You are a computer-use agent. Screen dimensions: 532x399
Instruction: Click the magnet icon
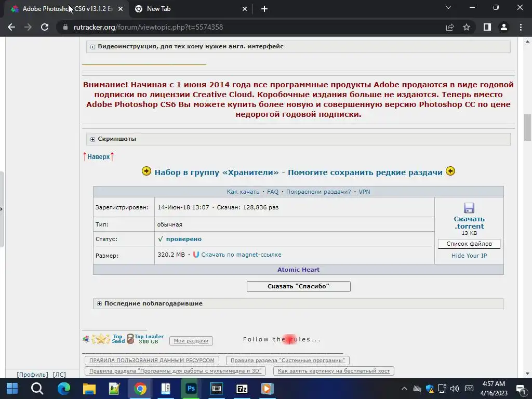click(x=196, y=255)
